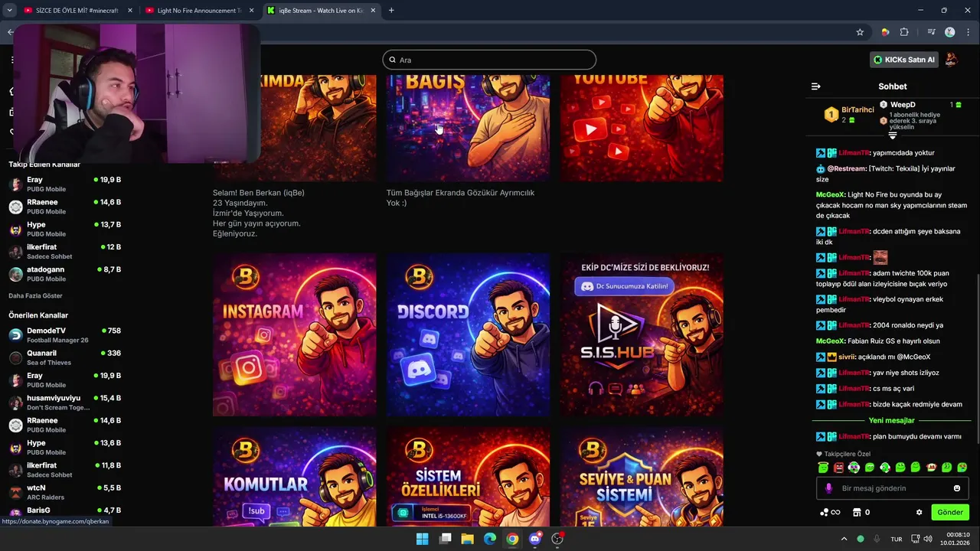Open the YOUTUBE panel image
The image size is (980, 551).
(642, 128)
